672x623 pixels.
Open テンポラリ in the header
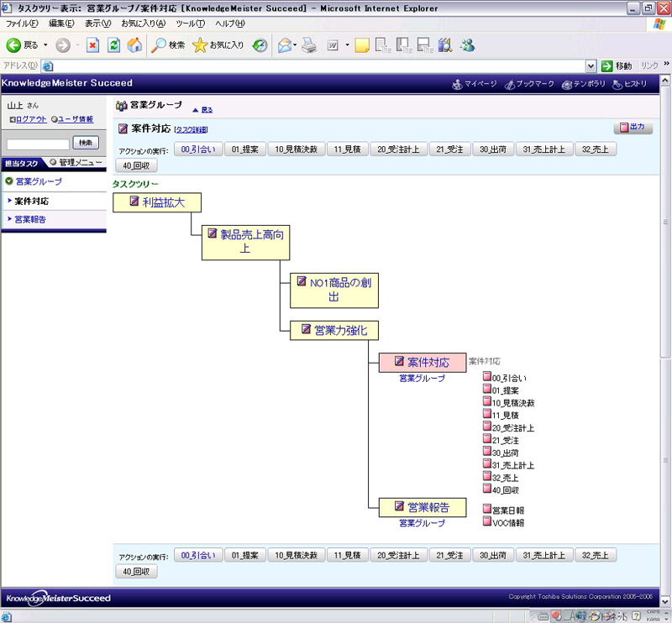point(584,84)
